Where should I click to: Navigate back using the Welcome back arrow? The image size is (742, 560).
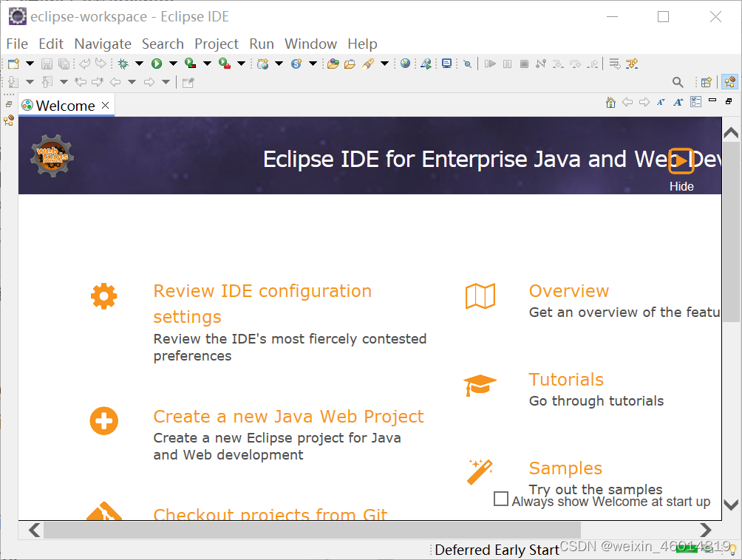[x=627, y=102]
